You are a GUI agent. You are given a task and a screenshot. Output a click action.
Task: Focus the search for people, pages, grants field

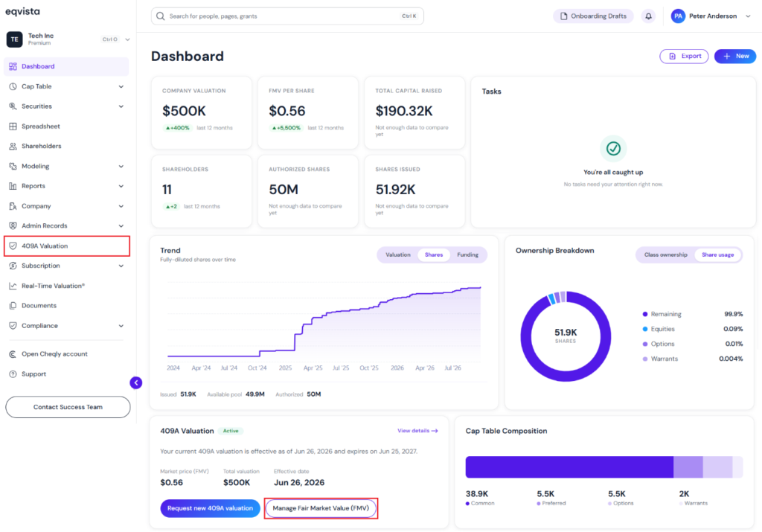[x=287, y=16]
